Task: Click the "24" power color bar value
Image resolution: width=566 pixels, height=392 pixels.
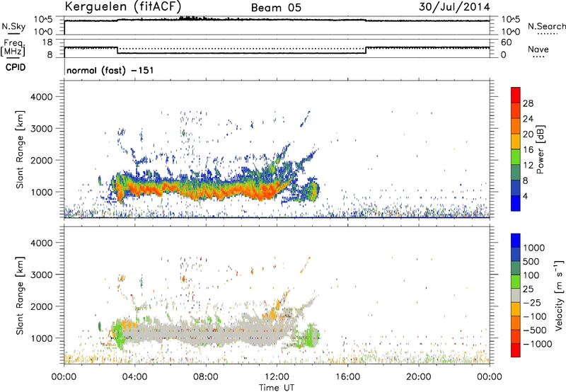Action: point(528,119)
